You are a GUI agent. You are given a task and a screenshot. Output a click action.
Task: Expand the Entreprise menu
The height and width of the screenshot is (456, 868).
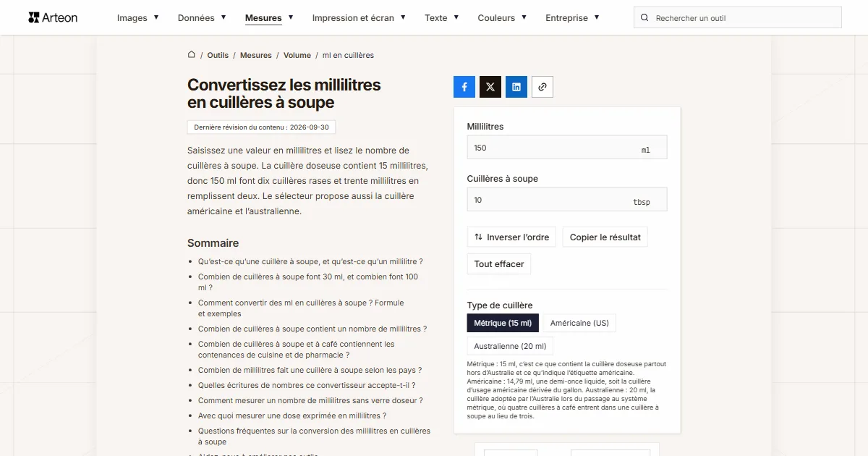(x=572, y=17)
